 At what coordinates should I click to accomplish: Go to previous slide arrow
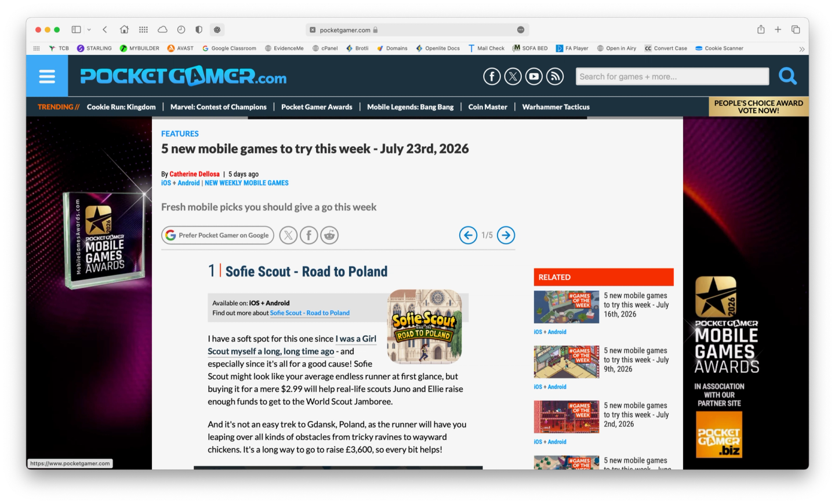468,235
